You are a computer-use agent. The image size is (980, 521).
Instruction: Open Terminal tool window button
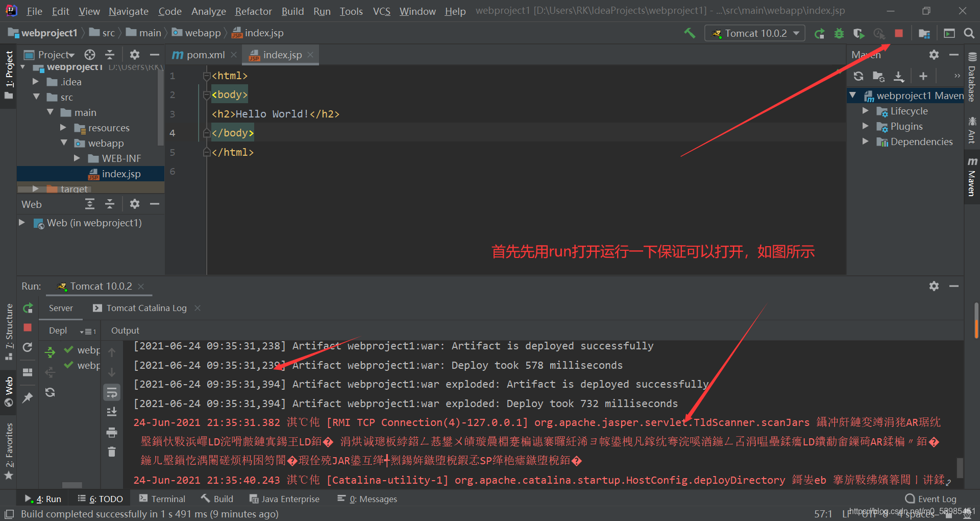pos(162,499)
